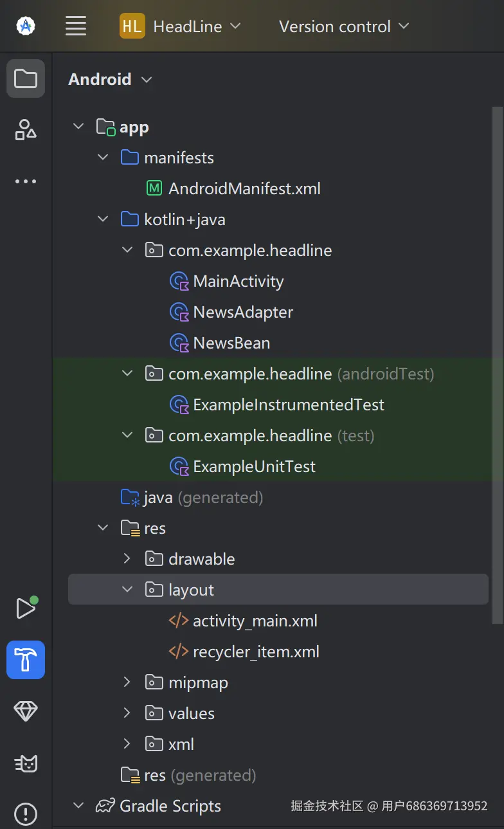Select the layout folder row
This screenshot has width=504, height=829.
(x=278, y=590)
